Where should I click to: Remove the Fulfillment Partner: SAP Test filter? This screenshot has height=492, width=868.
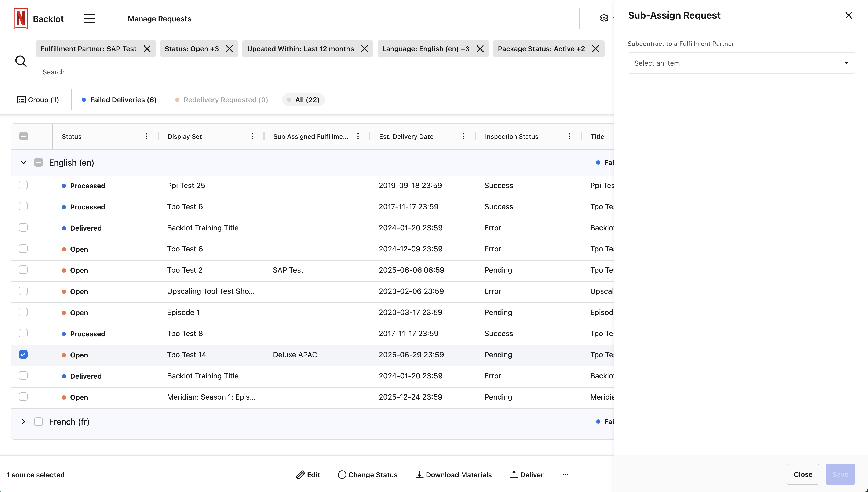click(x=147, y=49)
